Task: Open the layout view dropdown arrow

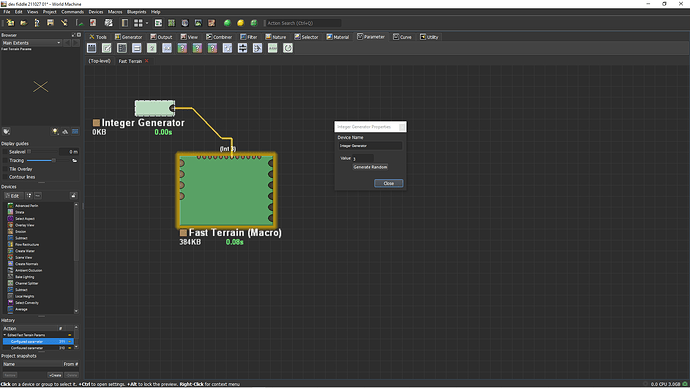Action: click(x=147, y=23)
